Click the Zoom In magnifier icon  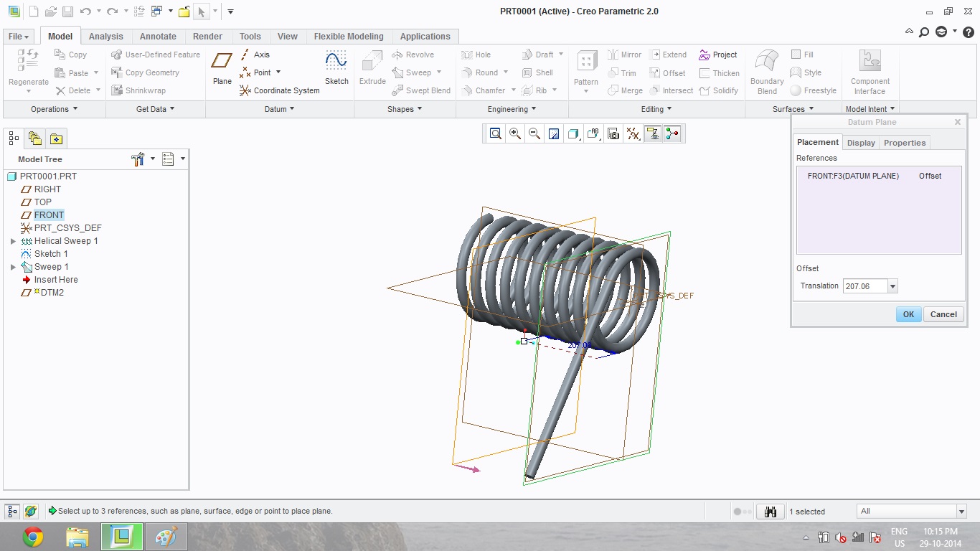coord(515,133)
